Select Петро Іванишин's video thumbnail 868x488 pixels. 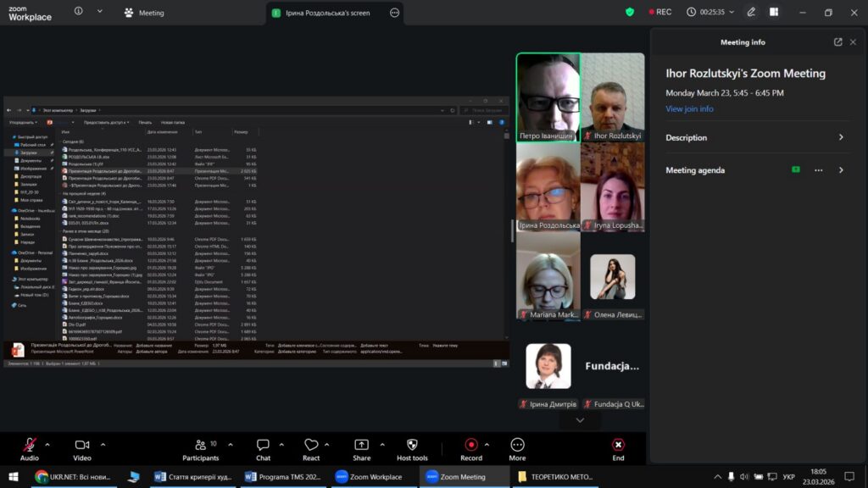point(548,97)
